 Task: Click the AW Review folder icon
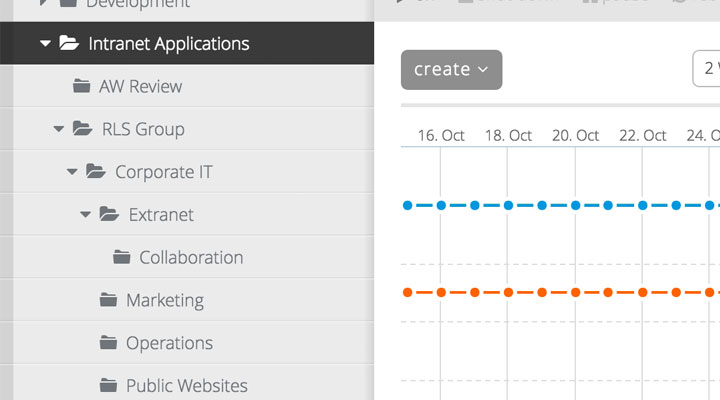tap(82, 85)
